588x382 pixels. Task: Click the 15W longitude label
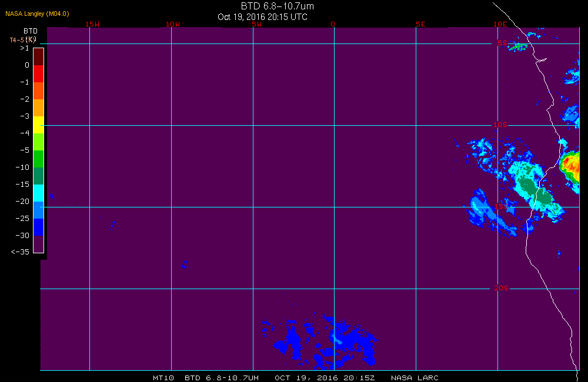point(92,24)
